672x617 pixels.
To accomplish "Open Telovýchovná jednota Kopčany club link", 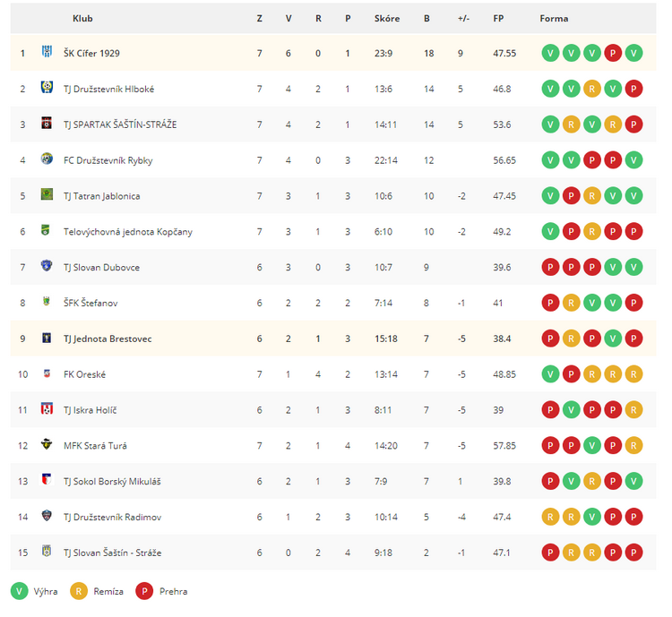I will [128, 232].
